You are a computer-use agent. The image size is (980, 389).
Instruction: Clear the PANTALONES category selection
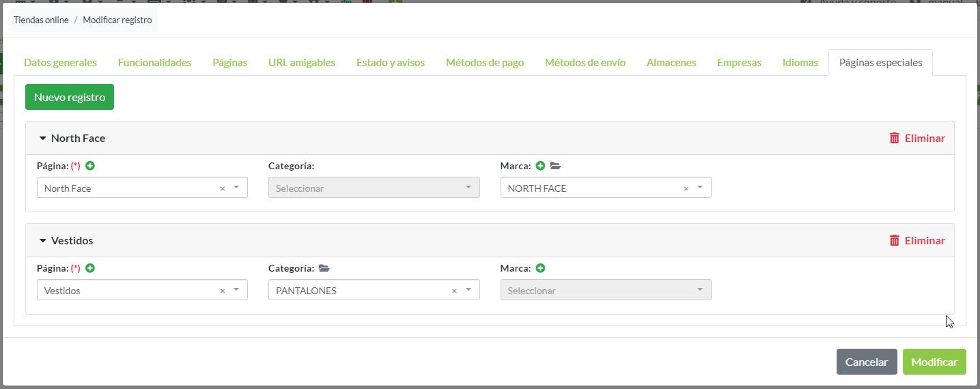coord(454,291)
